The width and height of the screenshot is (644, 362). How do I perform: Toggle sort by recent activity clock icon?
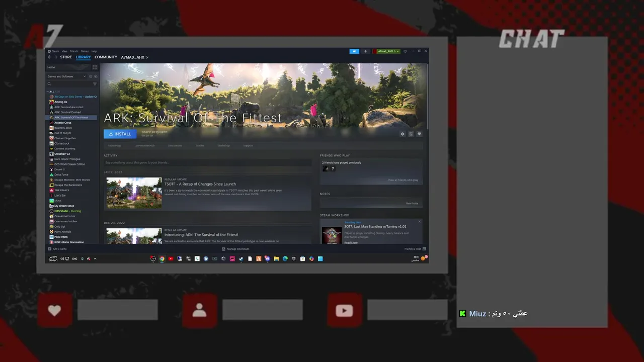[91, 76]
